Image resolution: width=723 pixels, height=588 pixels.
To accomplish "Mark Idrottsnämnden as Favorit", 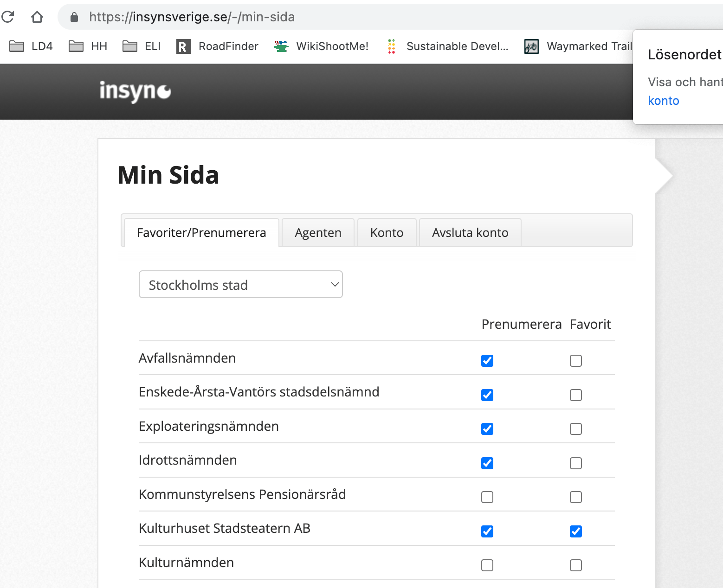I will 576,463.
